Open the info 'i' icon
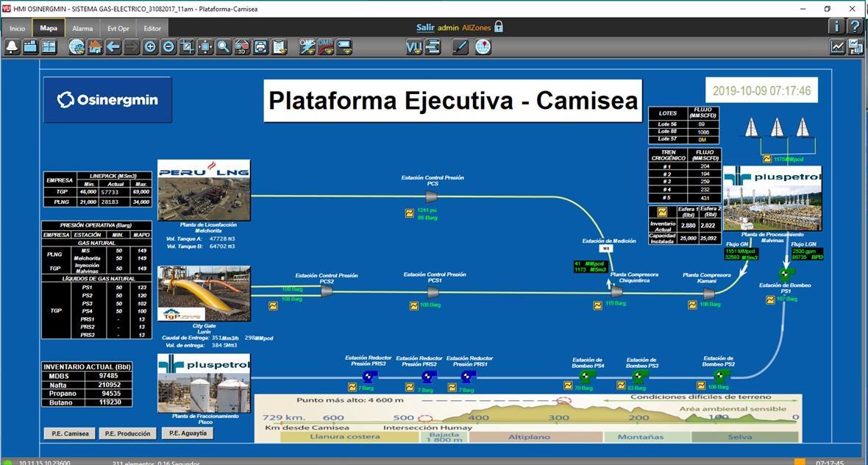This screenshot has height=465, width=868. pyautogui.click(x=837, y=26)
